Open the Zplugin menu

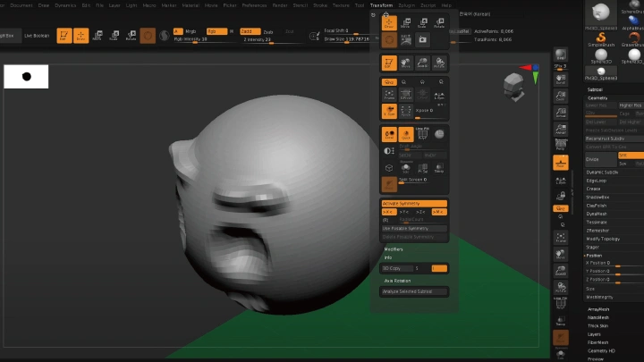point(406,5)
